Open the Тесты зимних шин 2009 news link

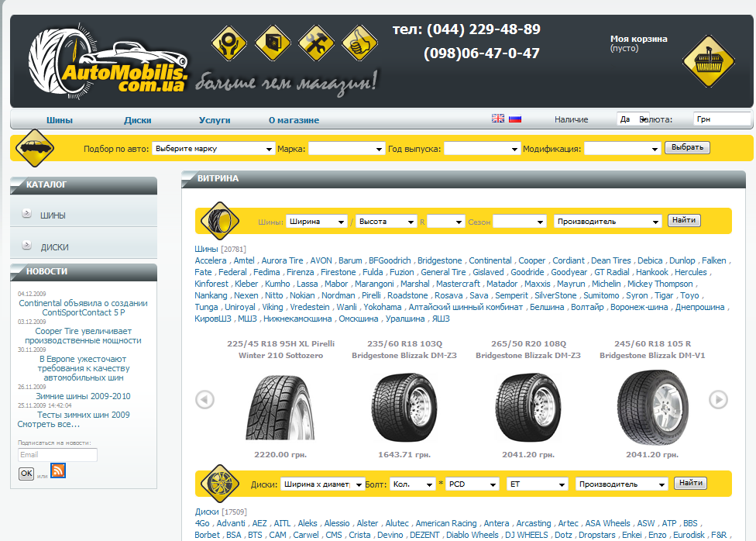point(84,415)
